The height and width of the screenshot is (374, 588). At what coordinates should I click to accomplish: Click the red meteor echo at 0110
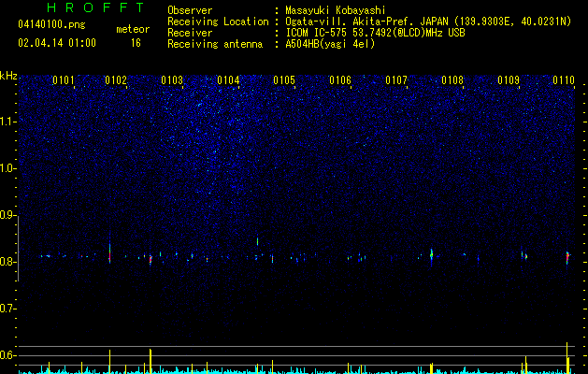pos(567,257)
